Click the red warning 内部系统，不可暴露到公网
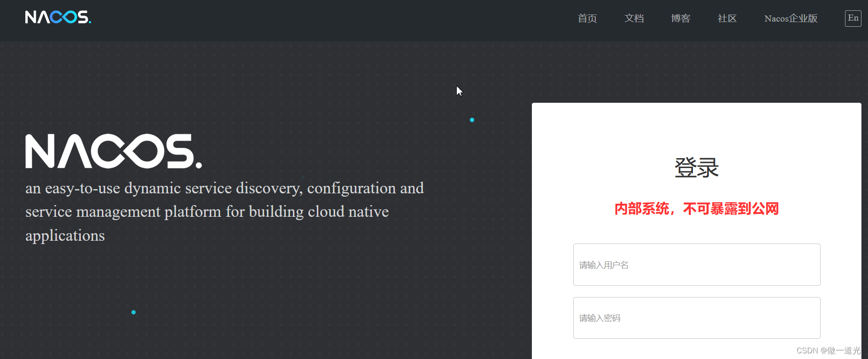Screen dimensions: 868x359 coord(697,209)
